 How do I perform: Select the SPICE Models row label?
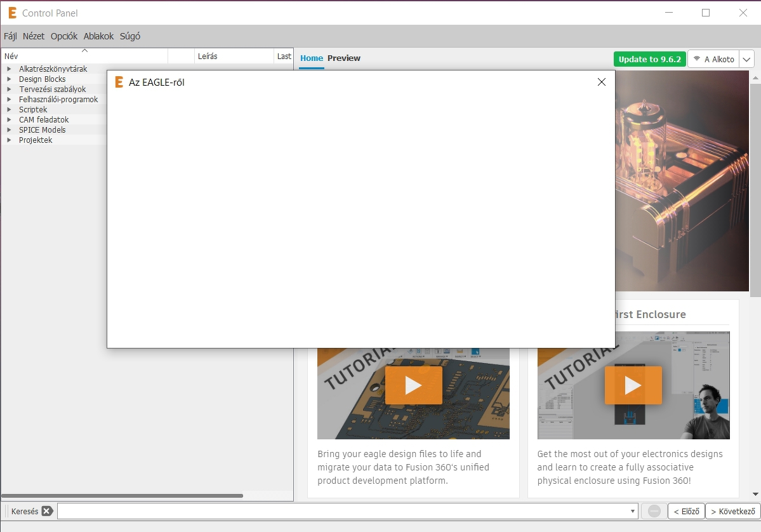(x=43, y=130)
